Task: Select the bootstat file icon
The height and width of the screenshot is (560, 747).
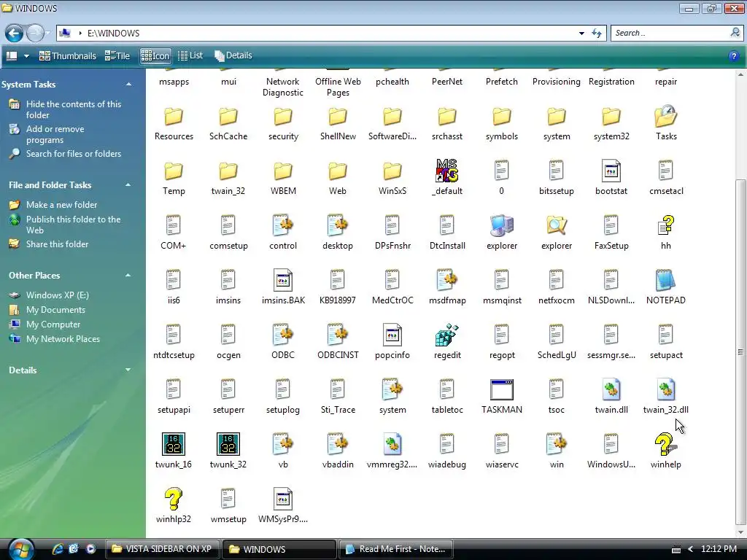Action: tap(611, 171)
